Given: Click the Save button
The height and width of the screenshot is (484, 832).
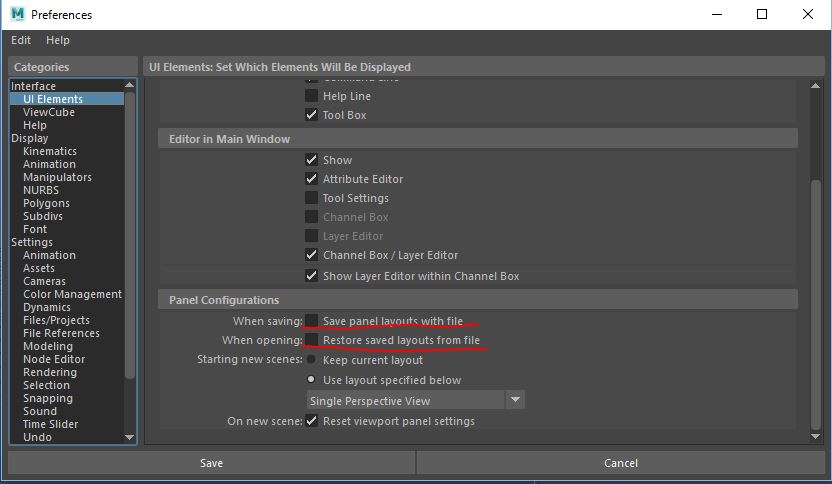Looking at the screenshot, I should [x=211, y=463].
